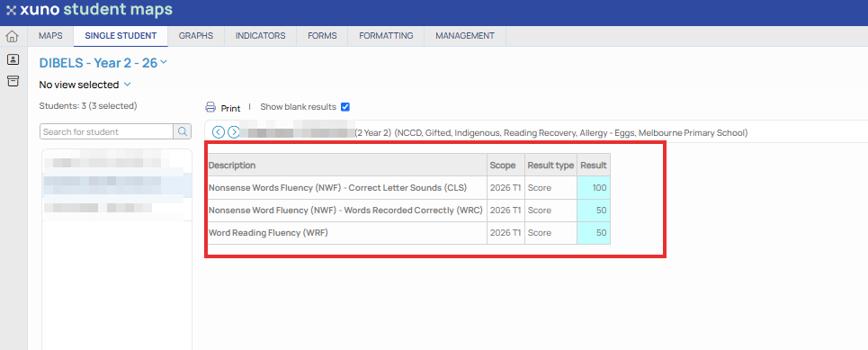The width and height of the screenshot is (868, 350).
Task: Click the Description column header
Action: point(346,165)
